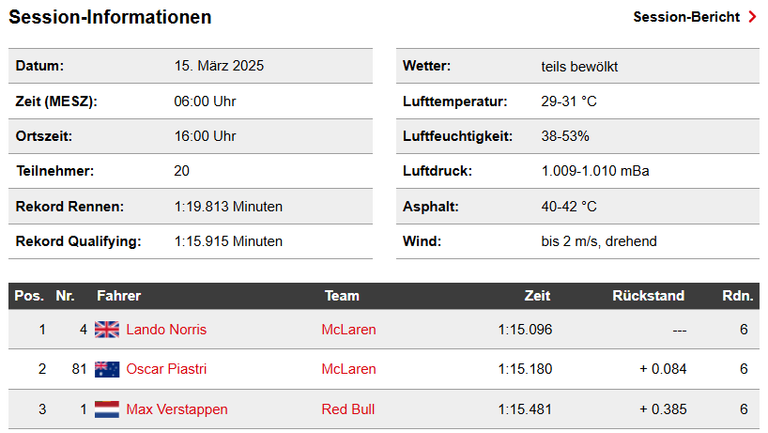Click the Zeit column header
768x433 pixels.
click(x=537, y=296)
